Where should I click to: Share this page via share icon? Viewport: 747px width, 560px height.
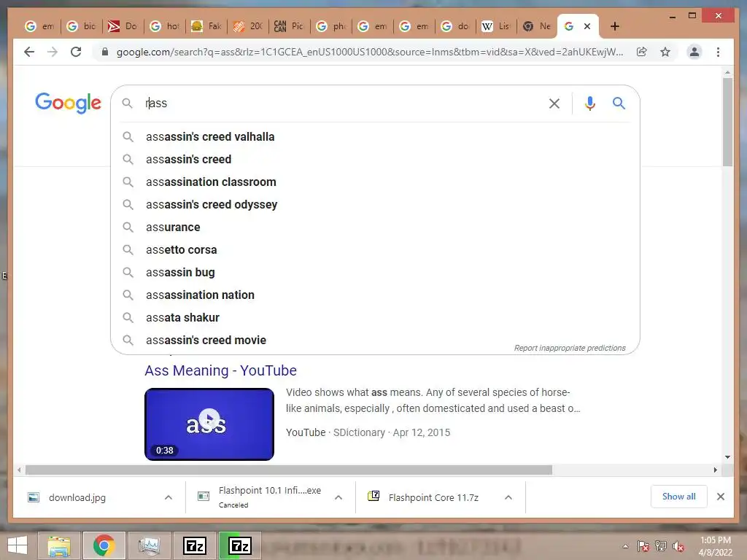click(x=642, y=52)
